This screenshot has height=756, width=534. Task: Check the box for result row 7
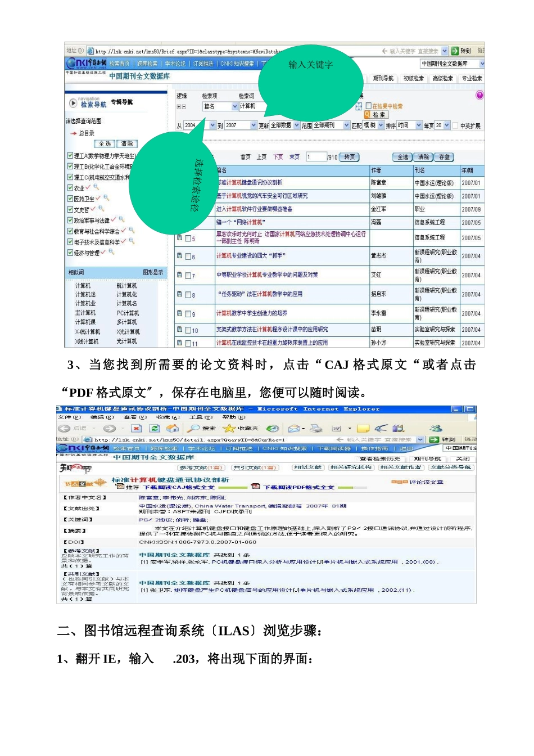tap(188, 276)
